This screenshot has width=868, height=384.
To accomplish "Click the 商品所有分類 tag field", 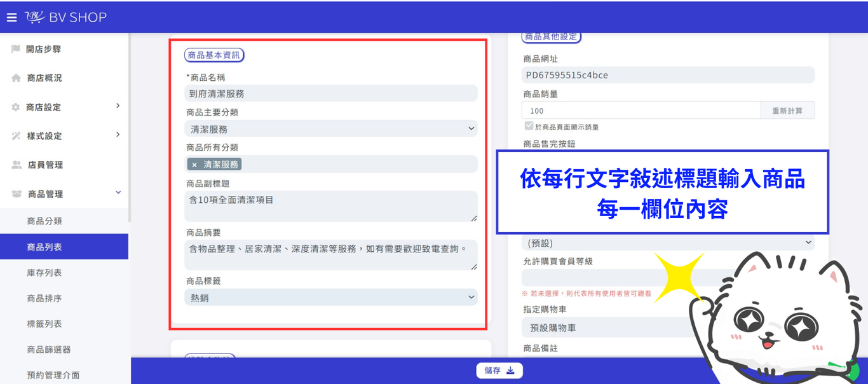I will tap(331, 164).
